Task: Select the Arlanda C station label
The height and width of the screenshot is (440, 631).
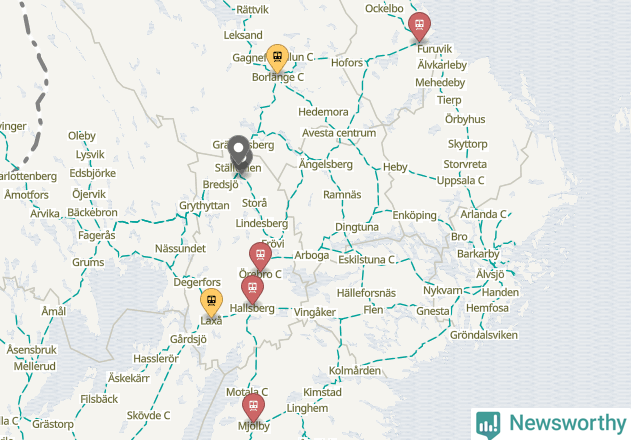Action: [483, 215]
